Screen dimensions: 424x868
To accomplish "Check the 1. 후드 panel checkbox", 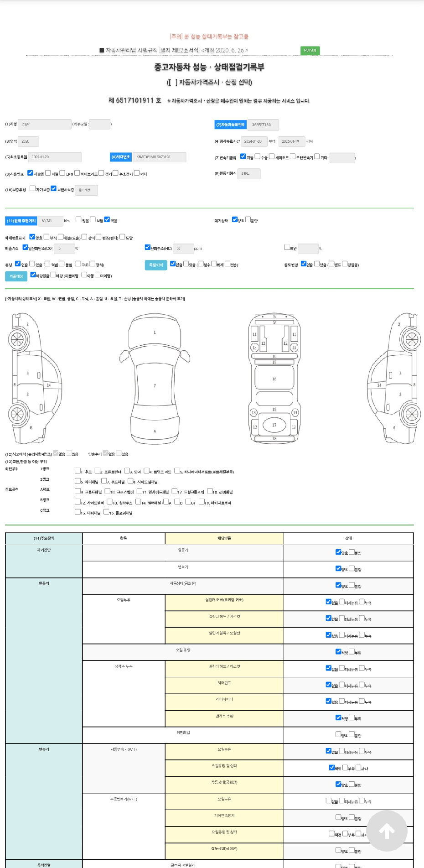I will [x=78, y=471].
